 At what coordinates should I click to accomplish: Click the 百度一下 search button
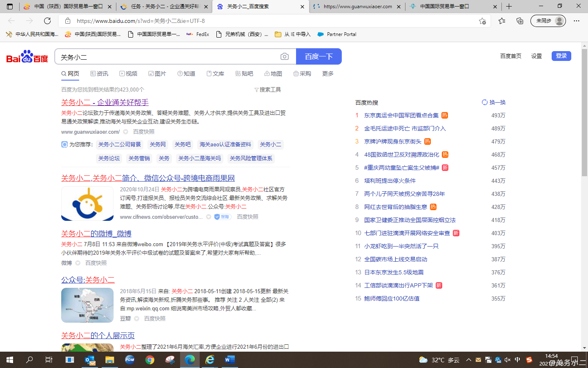click(318, 56)
